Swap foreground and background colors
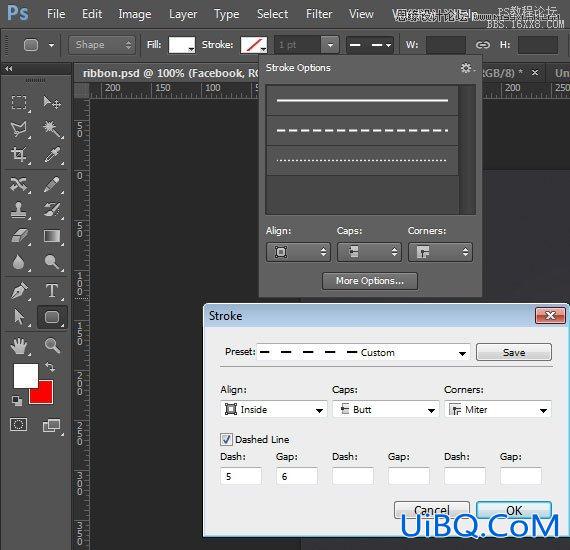 coord(50,367)
